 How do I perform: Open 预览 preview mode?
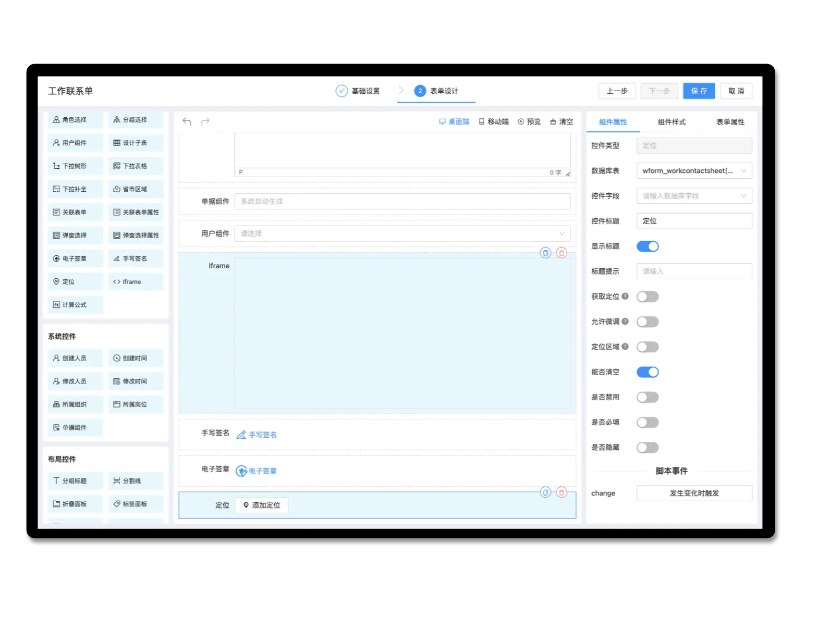(529, 122)
